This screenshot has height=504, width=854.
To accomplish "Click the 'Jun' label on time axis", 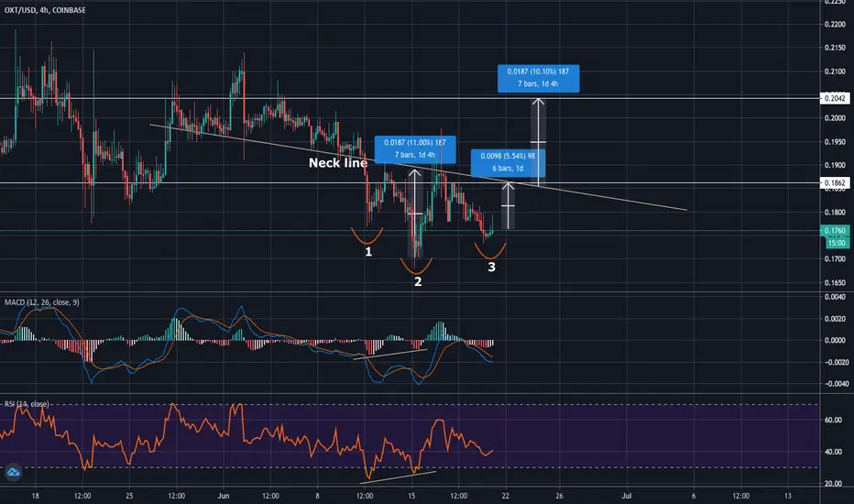I will [x=224, y=496].
